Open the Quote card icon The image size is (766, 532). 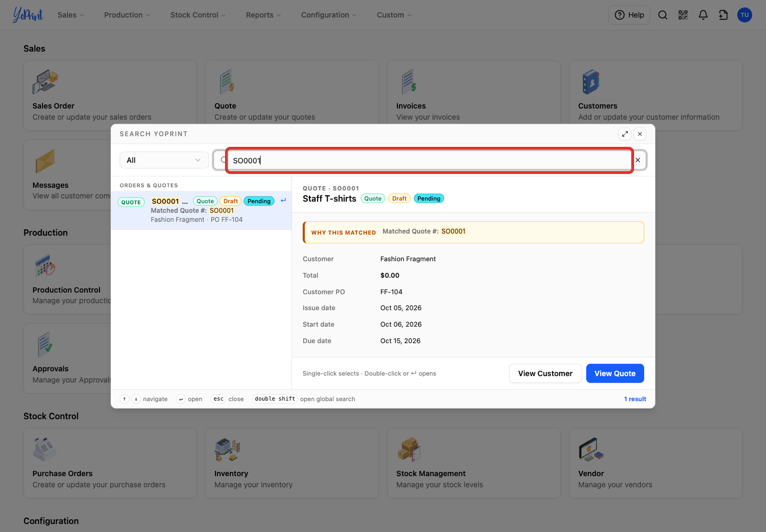227,82
